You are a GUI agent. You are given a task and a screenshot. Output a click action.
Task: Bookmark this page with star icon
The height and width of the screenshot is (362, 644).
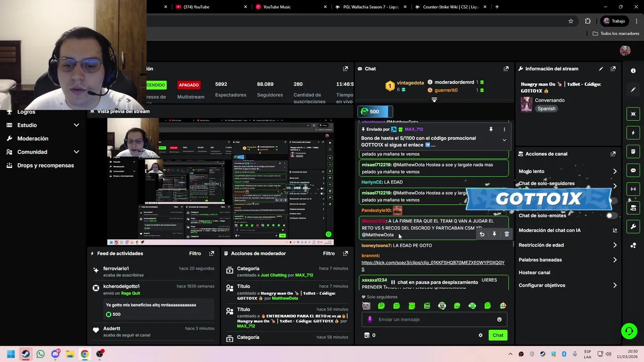[x=571, y=21]
